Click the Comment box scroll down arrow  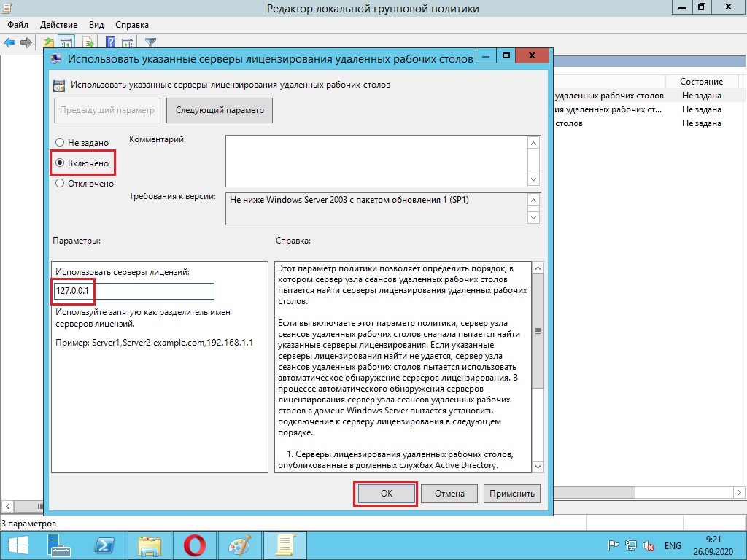(x=533, y=180)
